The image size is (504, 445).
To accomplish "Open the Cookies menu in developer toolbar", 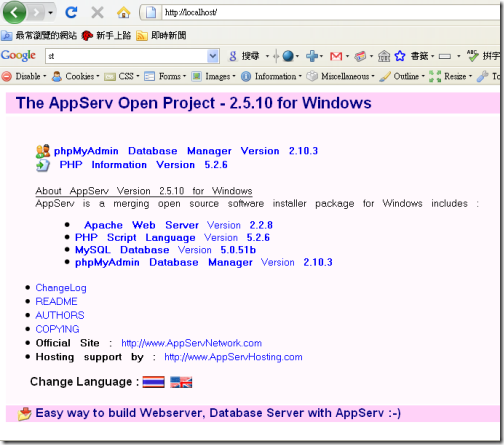I will [76, 76].
